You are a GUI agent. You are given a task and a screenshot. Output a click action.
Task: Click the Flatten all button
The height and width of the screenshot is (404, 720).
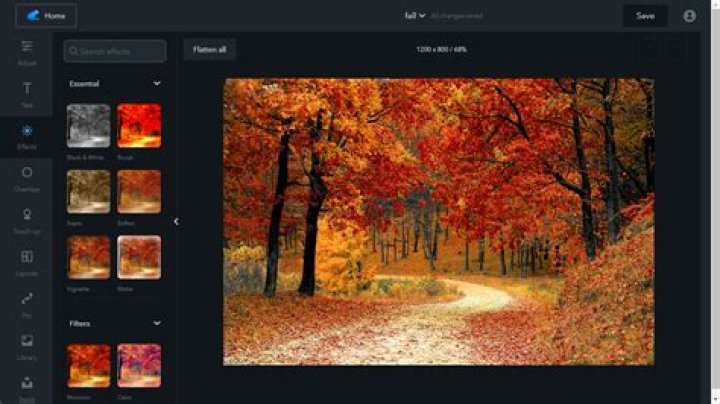(x=209, y=49)
